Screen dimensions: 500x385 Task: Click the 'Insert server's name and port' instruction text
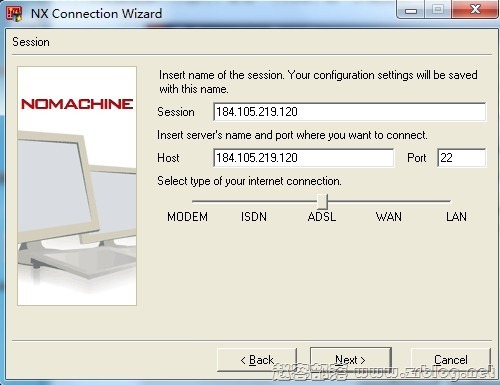pyautogui.click(x=292, y=135)
